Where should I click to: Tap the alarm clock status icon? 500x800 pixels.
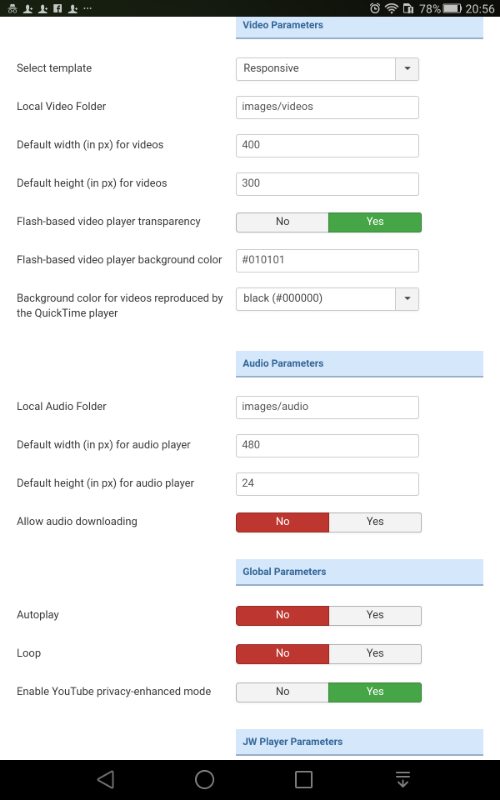pos(375,8)
